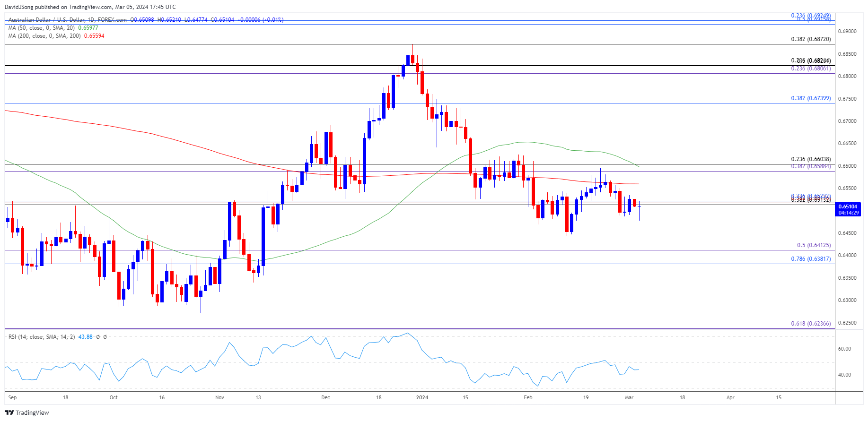This screenshot has height=421, width=868.
Task: Click the blue Fibonacci label 0.382 (0.67399)
Action: click(x=811, y=98)
